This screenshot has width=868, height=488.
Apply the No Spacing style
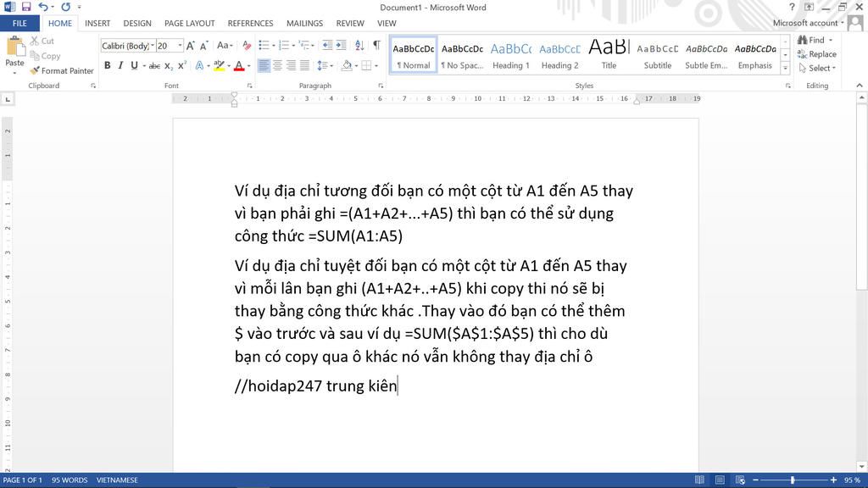(x=462, y=55)
